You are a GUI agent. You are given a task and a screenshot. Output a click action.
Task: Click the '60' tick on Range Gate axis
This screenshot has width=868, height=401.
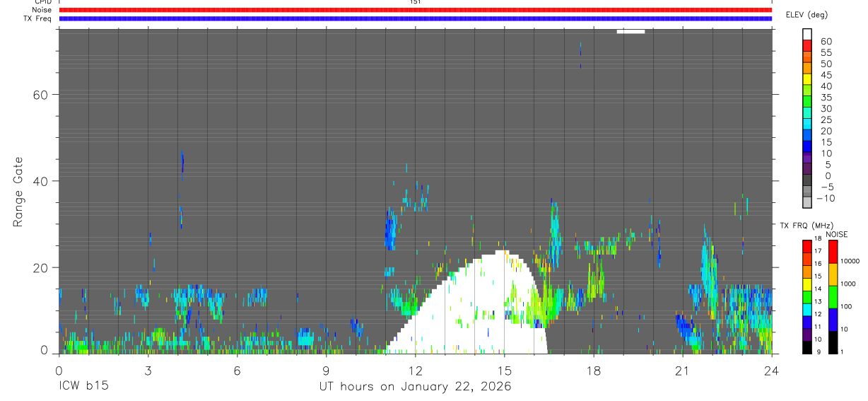[41, 95]
